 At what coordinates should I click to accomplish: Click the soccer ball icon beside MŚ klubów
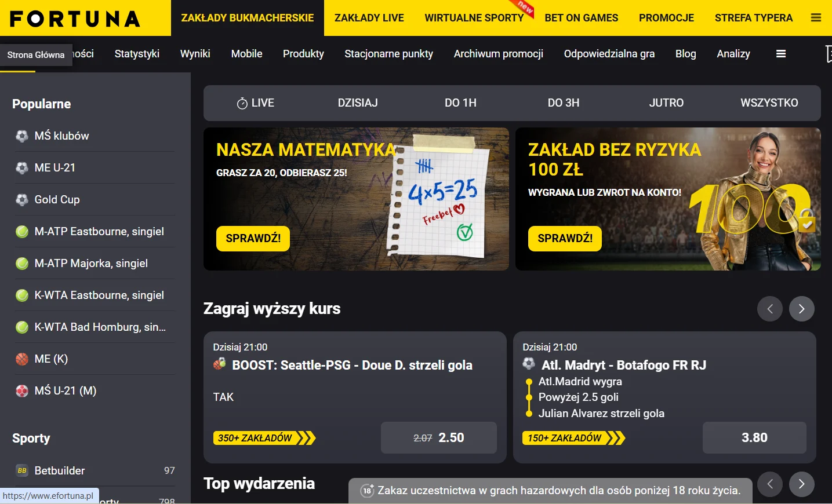(22, 136)
